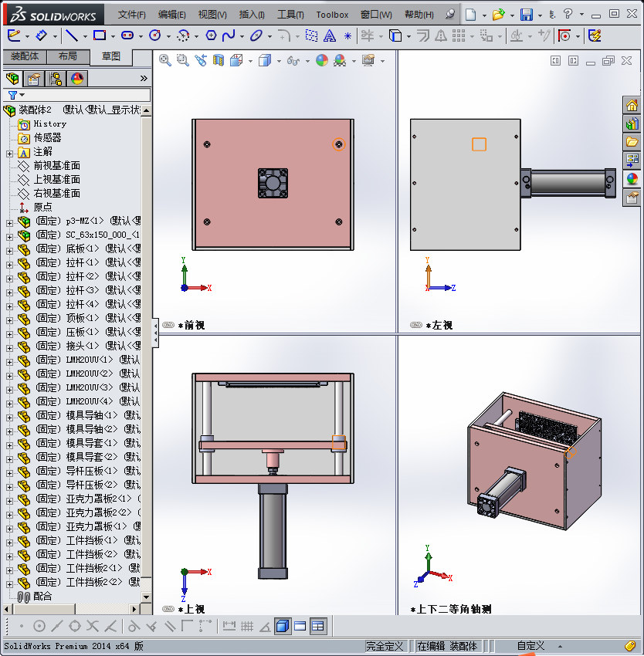Pick the Arc sketch tool
The image size is (644, 656).
(x=183, y=36)
